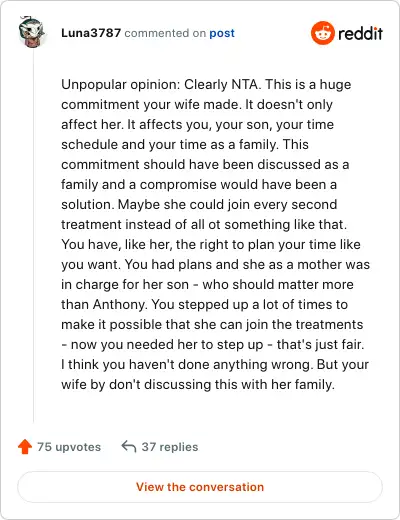Open the "37 replies" label
Image resolution: width=400 pixels, height=520 pixels.
click(170, 447)
